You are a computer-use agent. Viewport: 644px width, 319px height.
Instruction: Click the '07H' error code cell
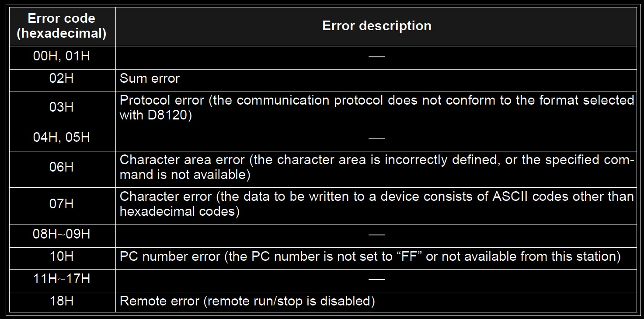point(62,205)
